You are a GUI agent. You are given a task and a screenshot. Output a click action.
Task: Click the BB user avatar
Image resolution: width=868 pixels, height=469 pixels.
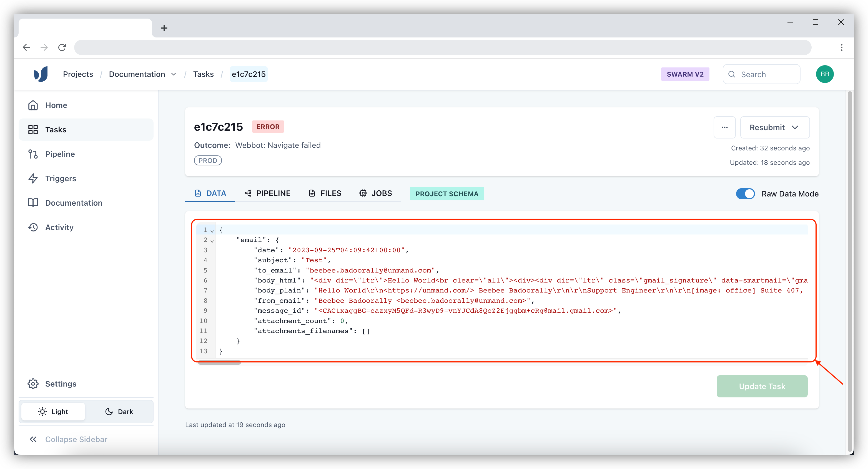coord(824,74)
